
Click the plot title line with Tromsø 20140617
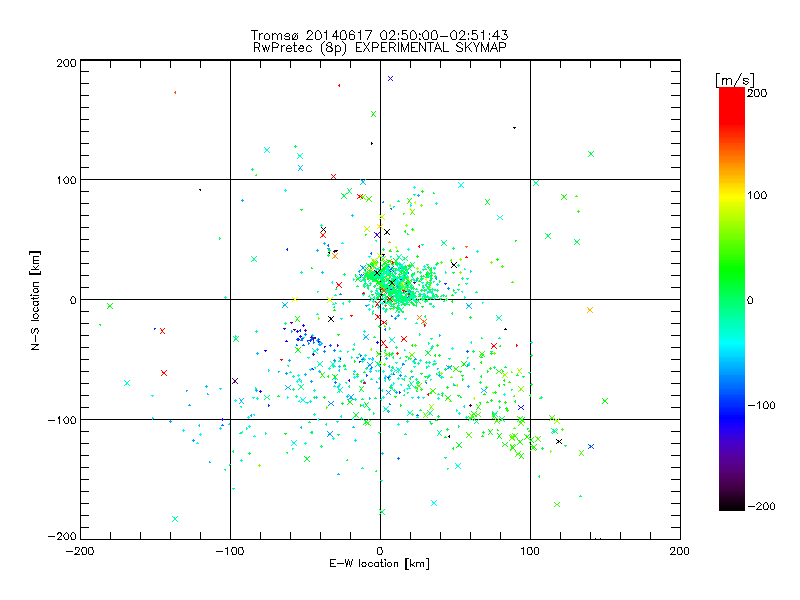point(380,35)
